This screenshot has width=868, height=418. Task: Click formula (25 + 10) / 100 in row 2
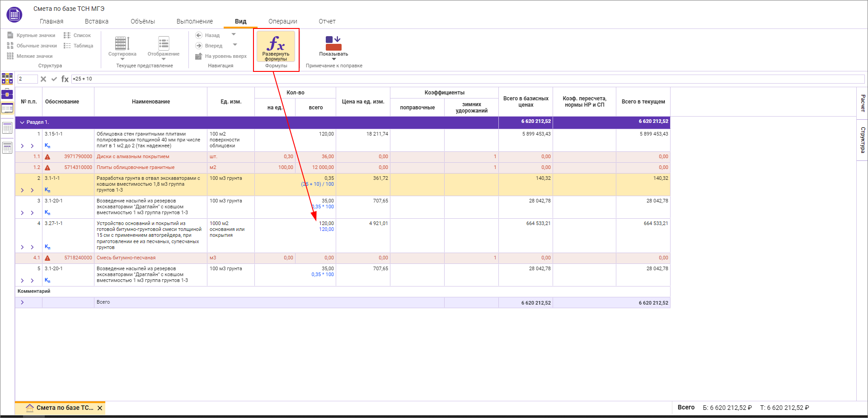318,184
